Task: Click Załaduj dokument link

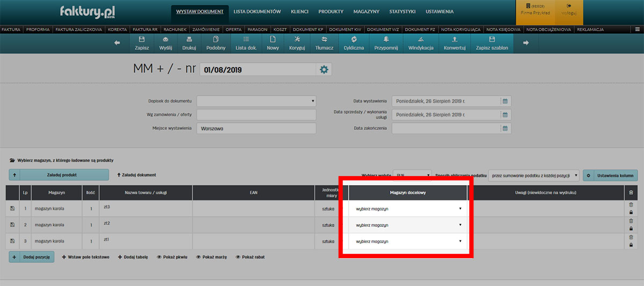Action: tap(136, 175)
